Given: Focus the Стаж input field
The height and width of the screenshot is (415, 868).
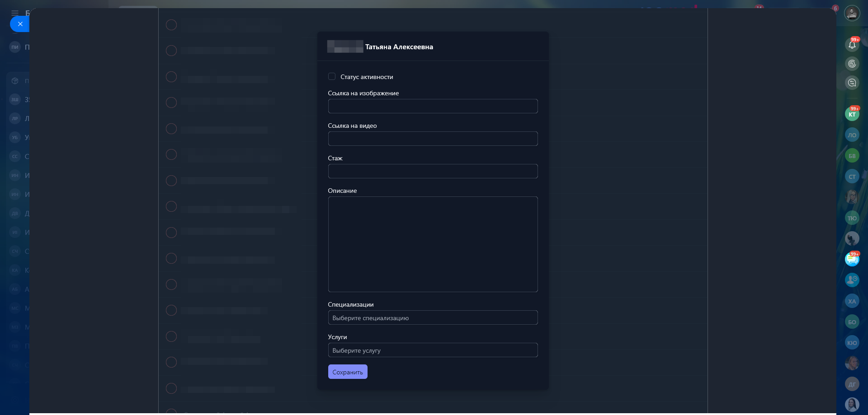Looking at the screenshot, I should 433,171.
